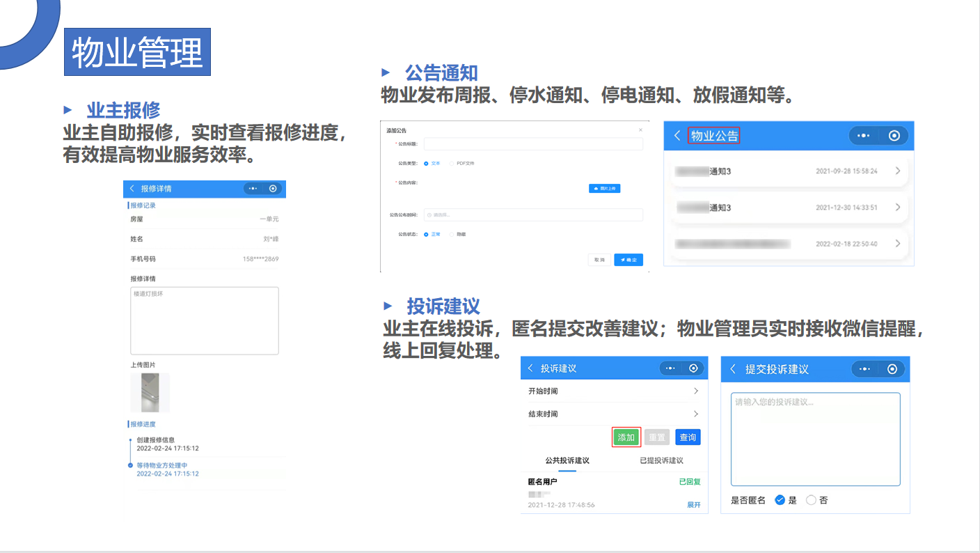Open the uploaded repair photo thumbnail
Screen dimensions: 980x553
tap(150, 393)
